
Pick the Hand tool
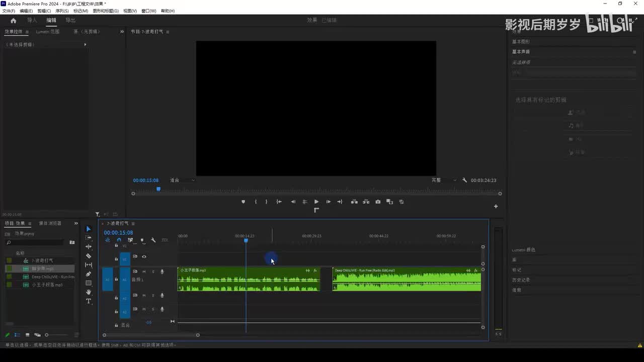89,292
